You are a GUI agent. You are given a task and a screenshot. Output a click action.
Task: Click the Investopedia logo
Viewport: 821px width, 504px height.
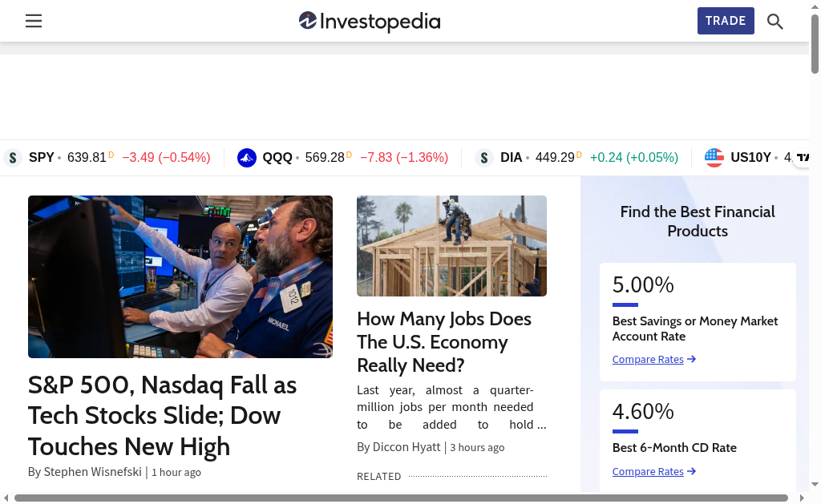[x=370, y=22]
